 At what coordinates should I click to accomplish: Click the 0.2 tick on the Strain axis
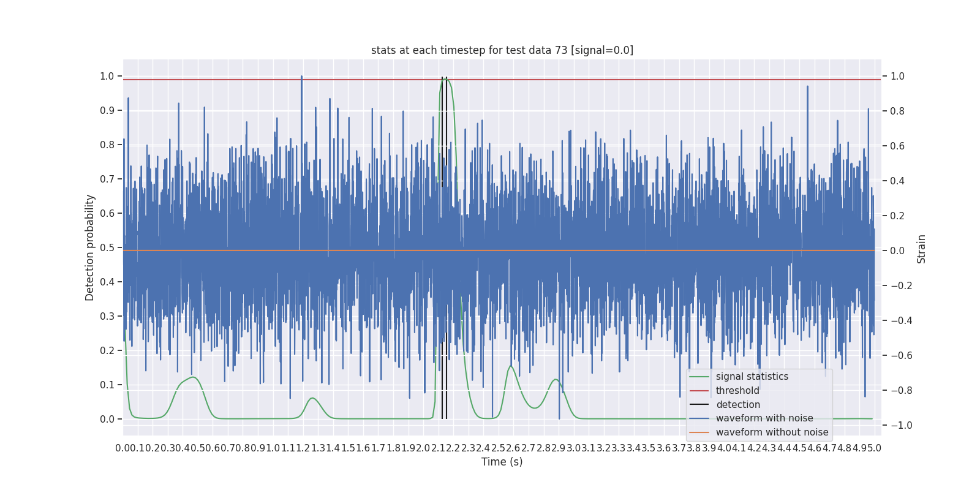(897, 216)
